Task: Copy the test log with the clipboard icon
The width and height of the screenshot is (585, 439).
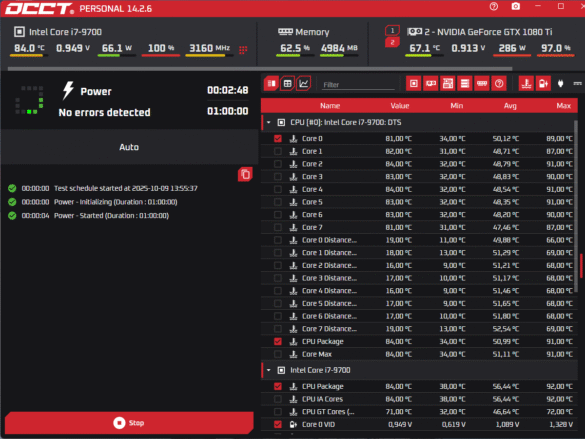Action: [245, 174]
